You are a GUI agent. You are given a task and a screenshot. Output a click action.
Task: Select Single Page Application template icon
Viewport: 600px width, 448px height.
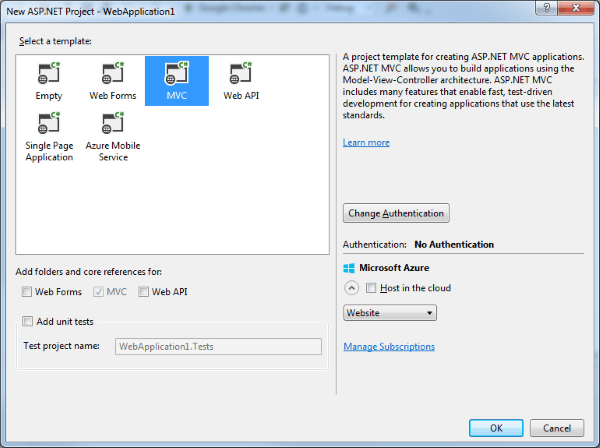click(x=49, y=123)
